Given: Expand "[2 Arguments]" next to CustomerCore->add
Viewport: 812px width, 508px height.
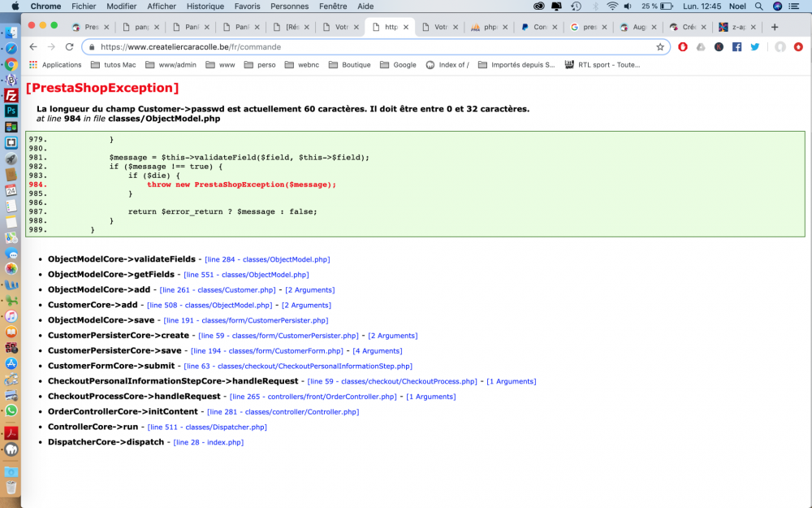Looking at the screenshot, I should click(306, 306).
